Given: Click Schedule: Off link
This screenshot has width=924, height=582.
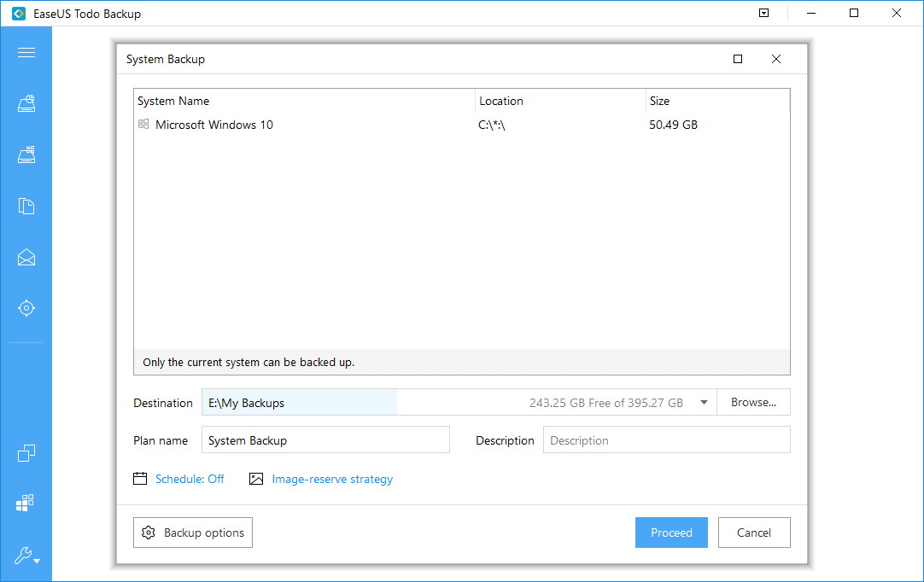Looking at the screenshot, I should (190, 479).
